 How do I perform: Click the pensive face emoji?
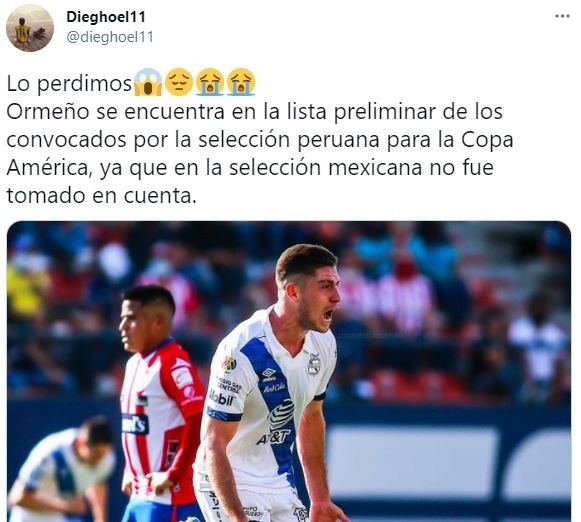point(179,82)
